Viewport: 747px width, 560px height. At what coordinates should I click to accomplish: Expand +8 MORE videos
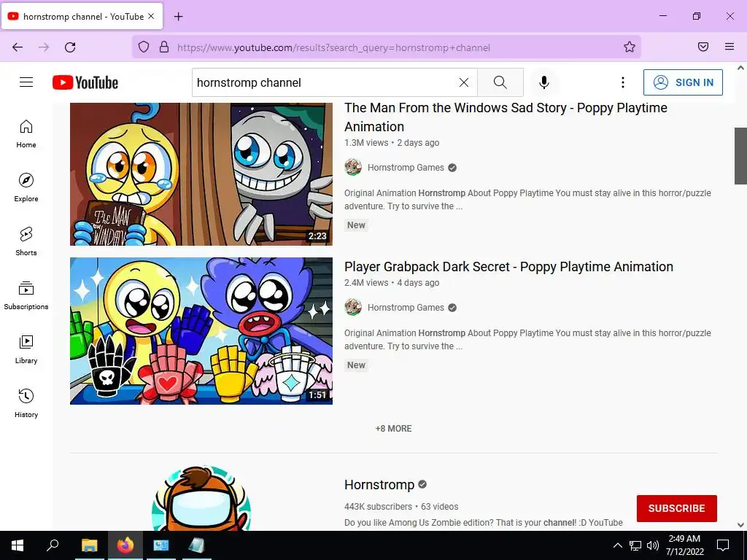[x=393, y=429]
